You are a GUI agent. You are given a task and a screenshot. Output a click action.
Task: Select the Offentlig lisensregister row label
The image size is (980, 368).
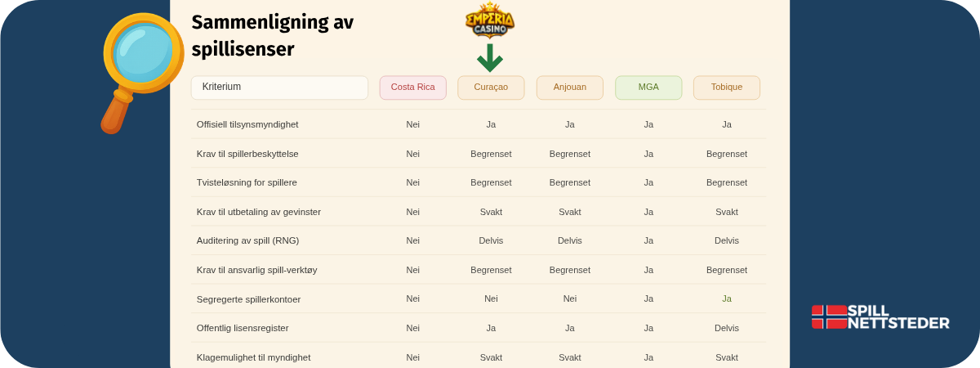(x=243, y=328)
